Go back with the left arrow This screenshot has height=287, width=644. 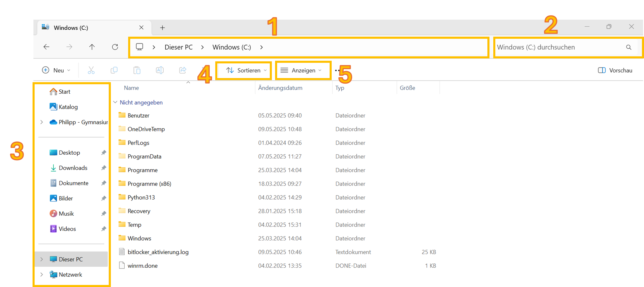pyautogui.click(x=46, y=47)
